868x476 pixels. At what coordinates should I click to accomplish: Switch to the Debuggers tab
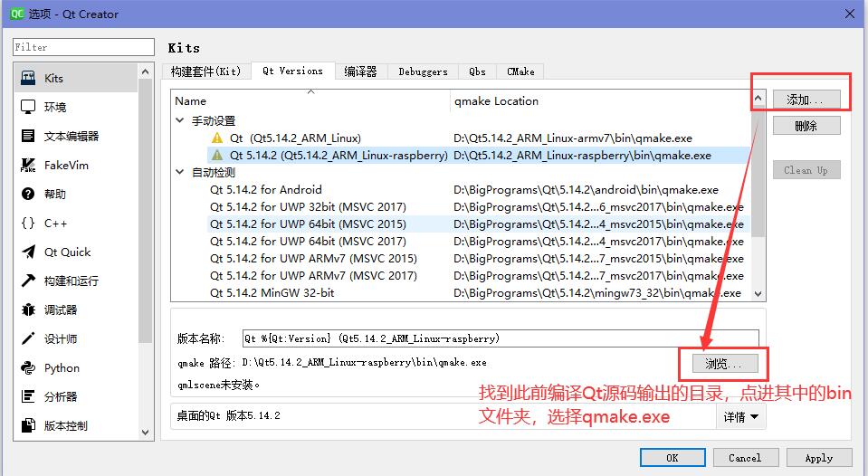423,71
